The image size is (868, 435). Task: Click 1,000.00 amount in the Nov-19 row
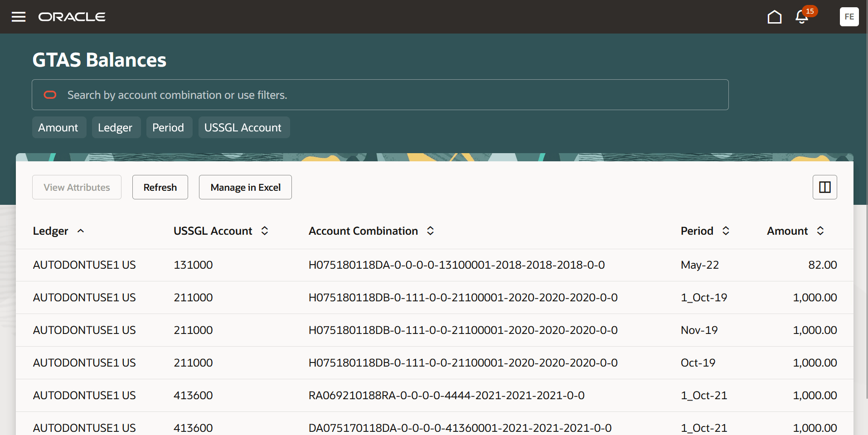tap(815, 330)
